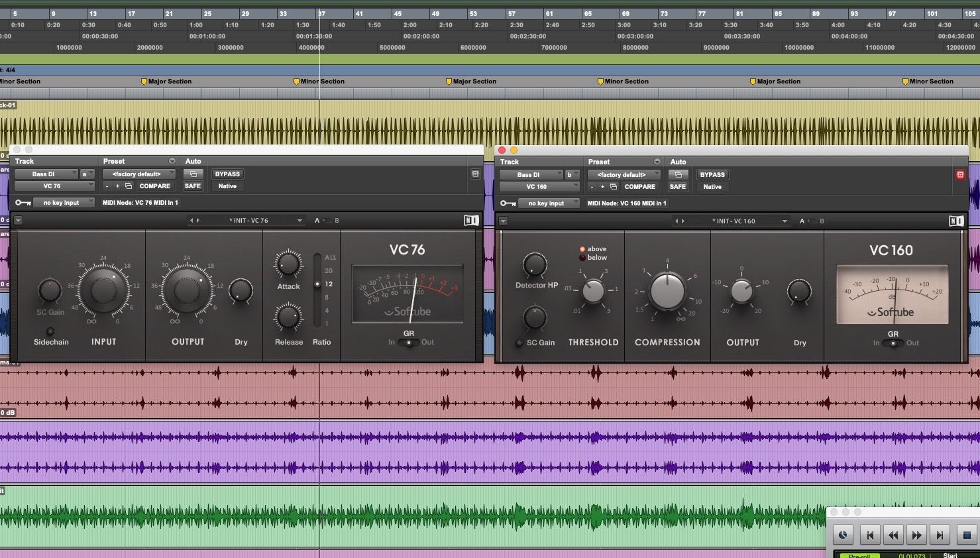Click the Fast Forward transport button
980x558 pixels.
point(916,535)
